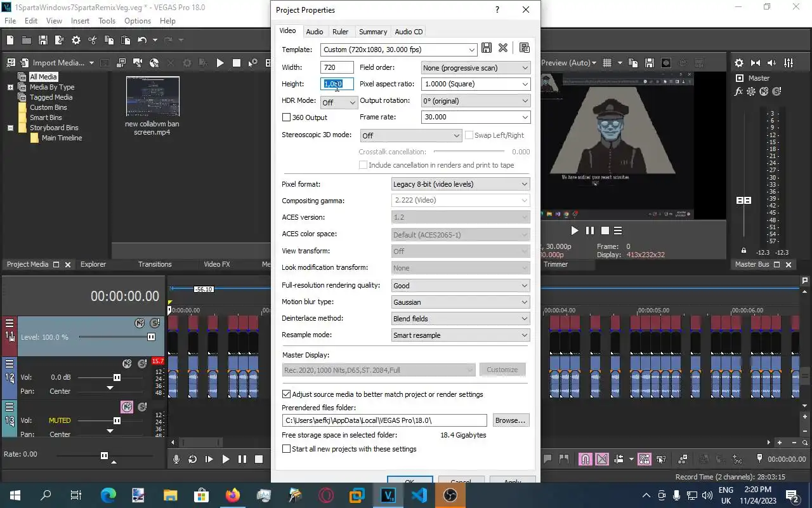The width and height of the screenshot is (812, 508).
Task: Click the Match Media Settings icon beside the template
Action: coord(524,48)
